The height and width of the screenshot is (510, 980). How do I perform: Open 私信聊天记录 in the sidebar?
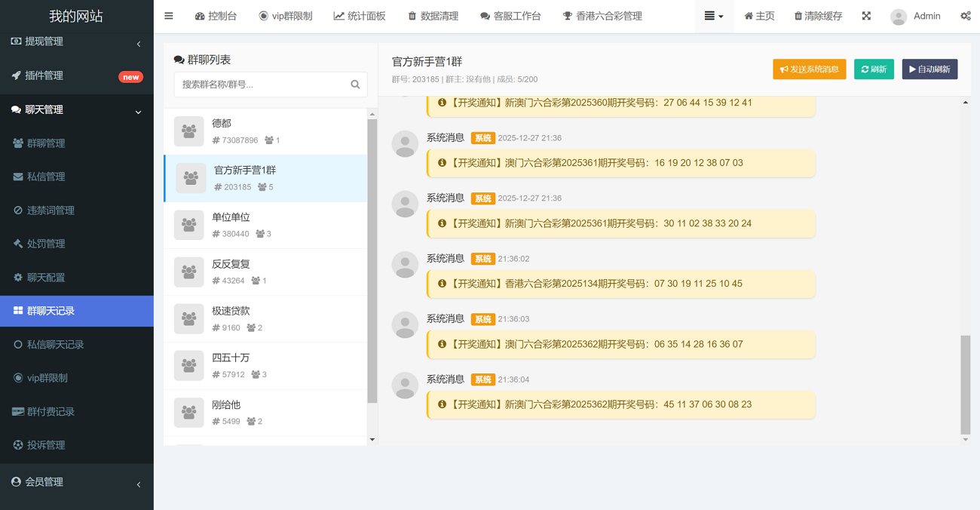click(55, 345)
